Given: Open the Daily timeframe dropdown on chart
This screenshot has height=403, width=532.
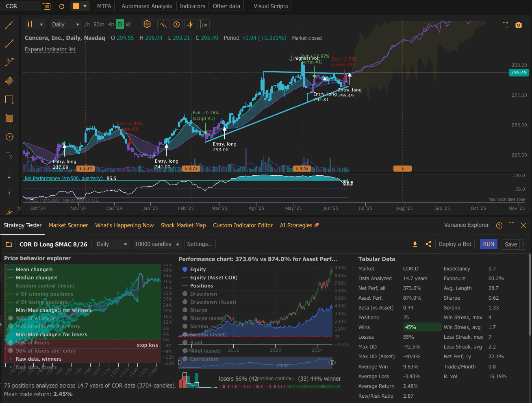Looking at the screenshot, I should [65, 24].
